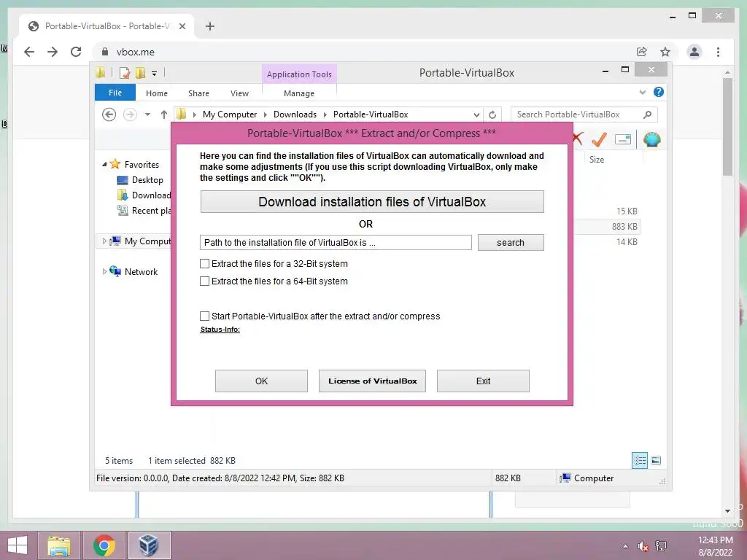Open File Explorer from taskbar
This screenshot has width=747, height=560.
58,545
